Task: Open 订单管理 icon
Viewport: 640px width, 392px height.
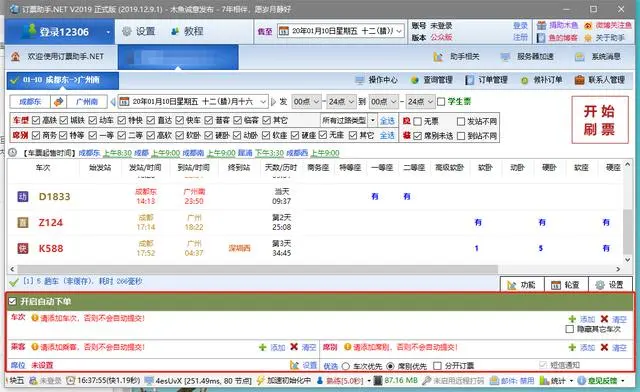Action: (470, 80)
